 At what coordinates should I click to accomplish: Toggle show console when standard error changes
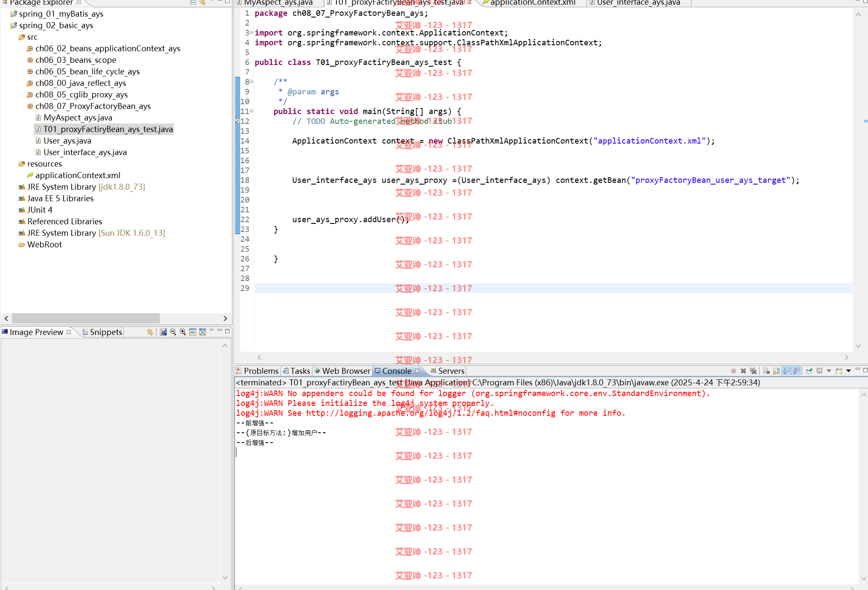[x=796, y=371]
